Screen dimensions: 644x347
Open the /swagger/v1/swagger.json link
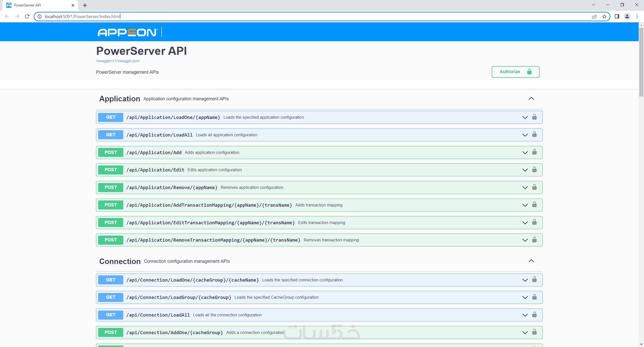pyautogui.click(x=118, y=61)
